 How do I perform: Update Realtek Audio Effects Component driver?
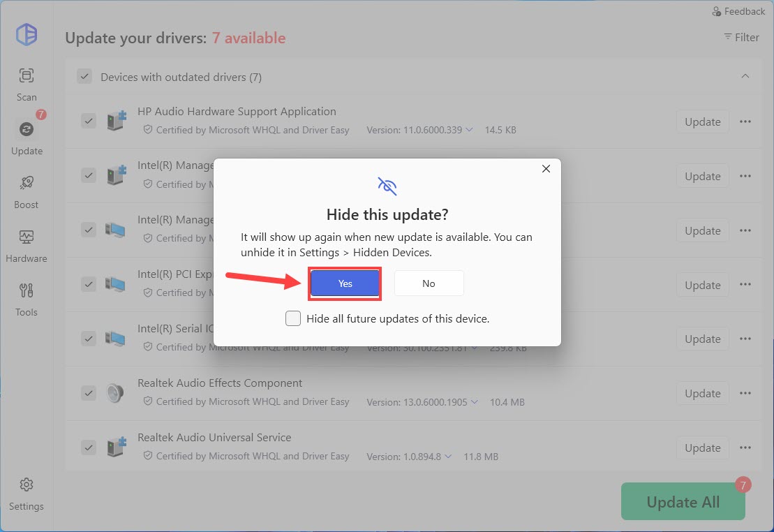[x=702, y=394]
